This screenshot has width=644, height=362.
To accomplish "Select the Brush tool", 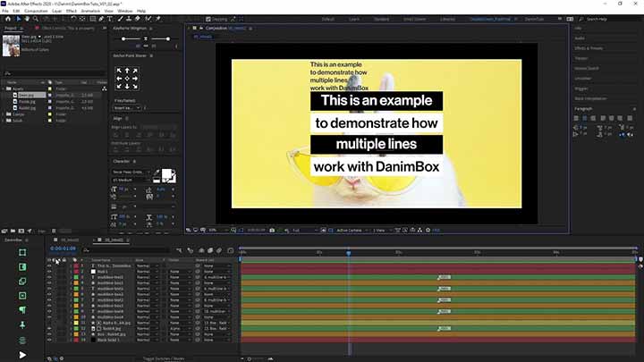I will click(x=121, y=19).
